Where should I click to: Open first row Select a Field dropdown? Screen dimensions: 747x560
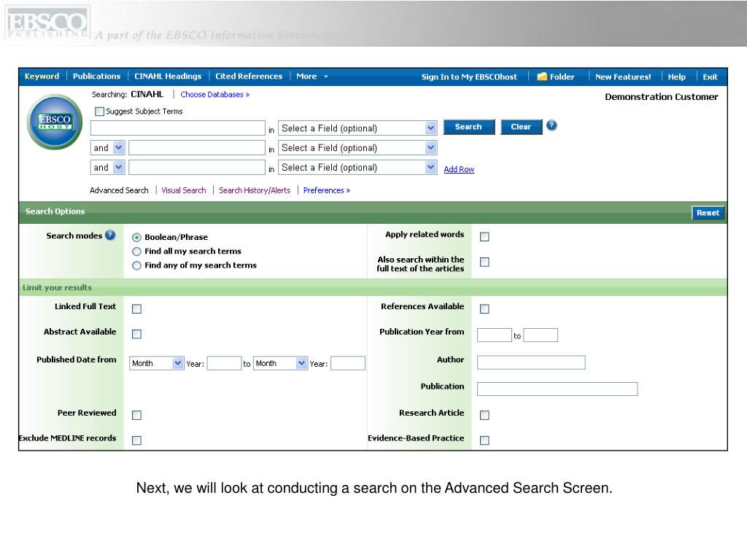tap(357, 128)
